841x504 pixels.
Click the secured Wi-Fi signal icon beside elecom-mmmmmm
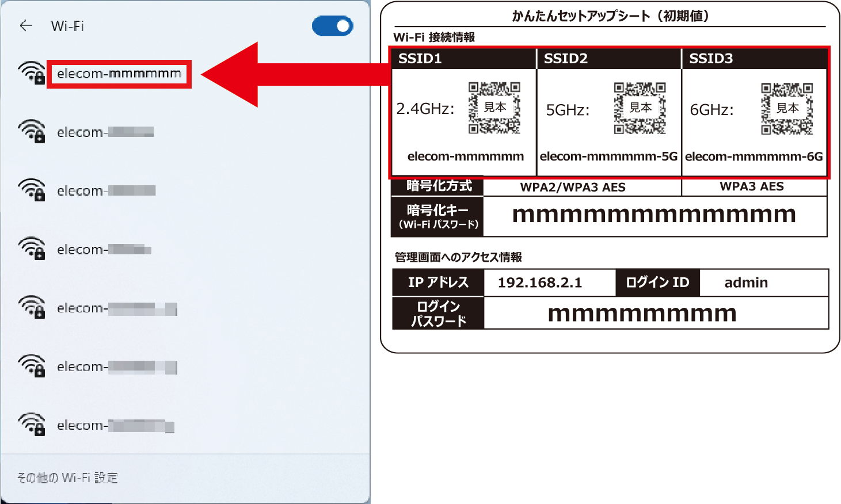[x=31, y=73]
